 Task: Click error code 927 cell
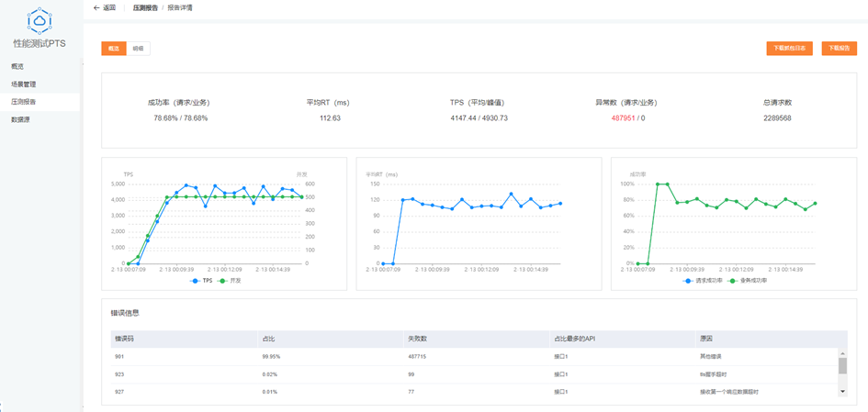[119, 392]
